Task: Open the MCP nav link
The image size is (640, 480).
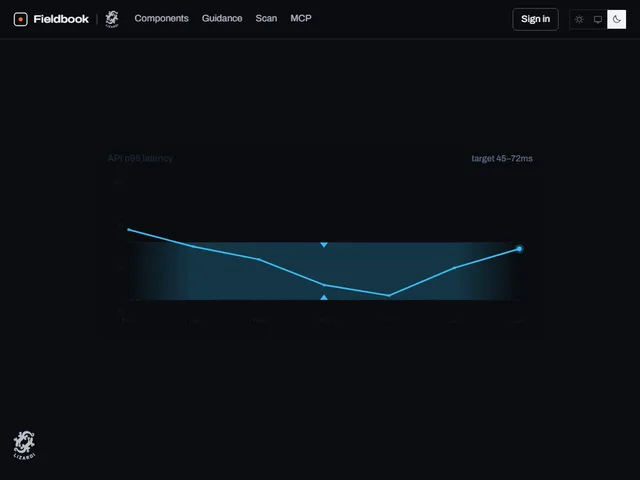Action: point(301,18)
